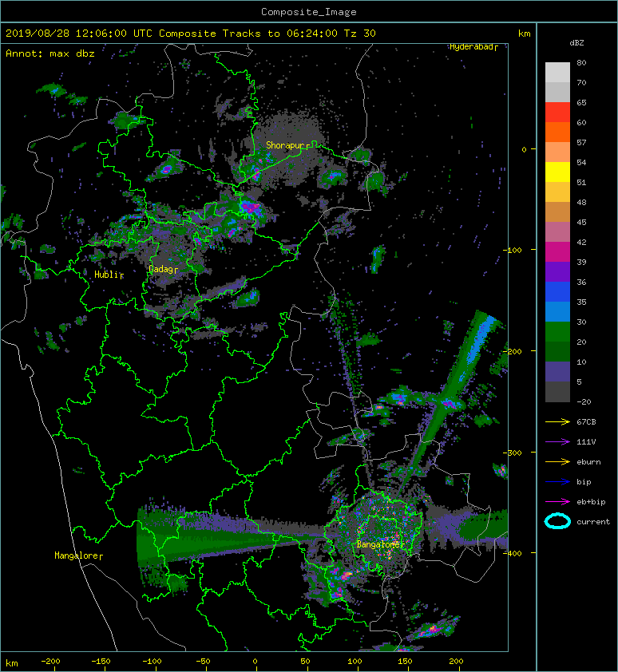This screenshot has width=618, height=672.
Task: Click the cyan 'current' ellipse symbol
Action: point(557,522)
